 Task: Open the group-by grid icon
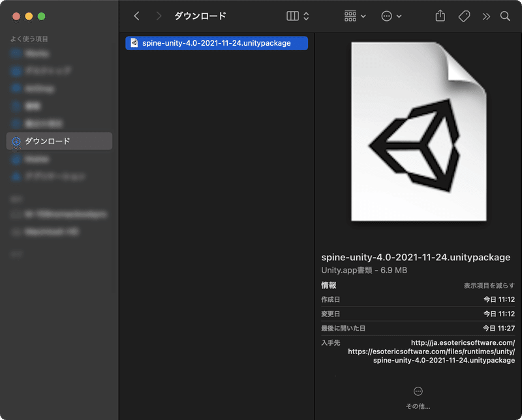350,16
